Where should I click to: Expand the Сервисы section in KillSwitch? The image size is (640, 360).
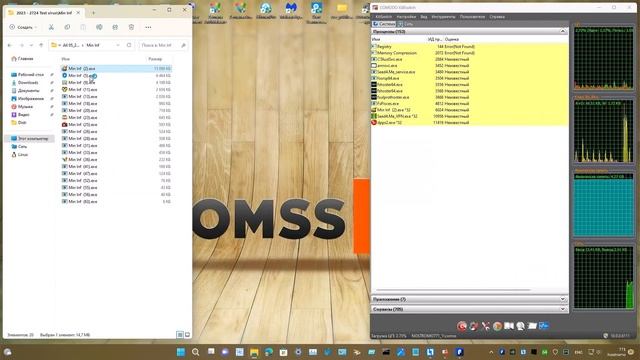[x=563, y=309]
